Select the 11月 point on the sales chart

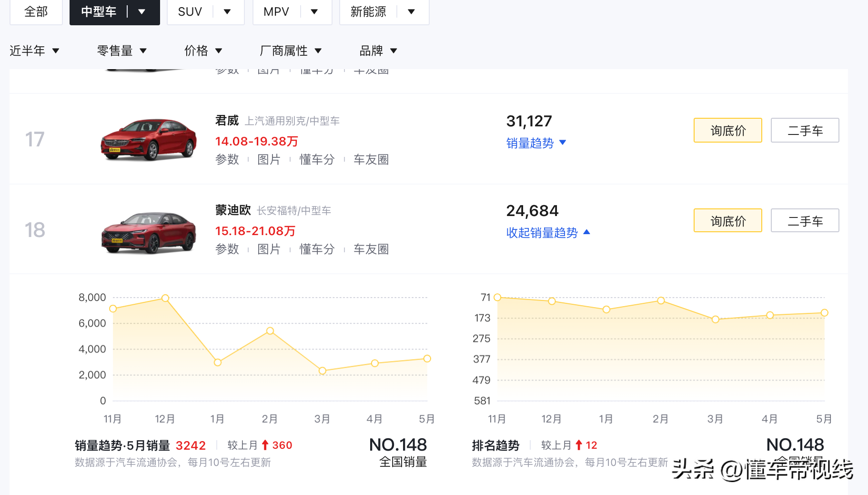tap(113, 309)
